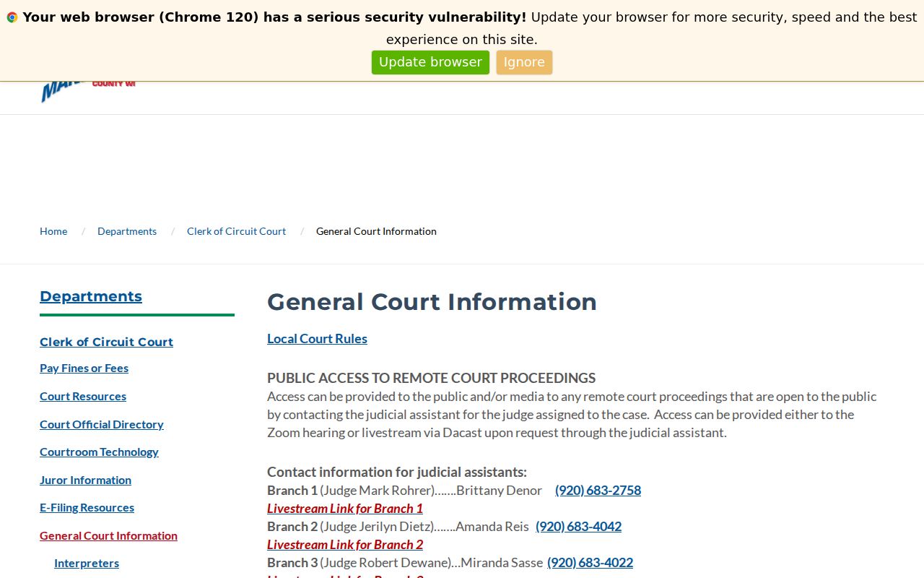
Task: Open Court Official Directory
Action: point(102,424)
